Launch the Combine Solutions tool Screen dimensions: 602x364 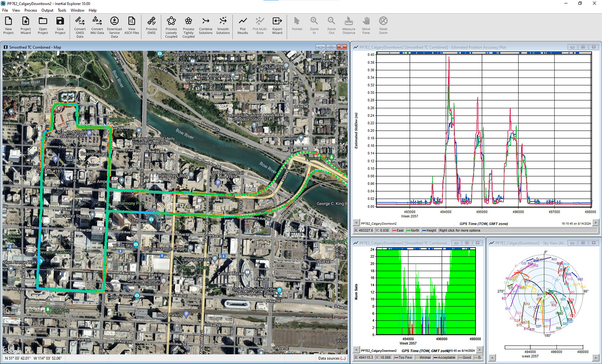[x=206, y=25]
